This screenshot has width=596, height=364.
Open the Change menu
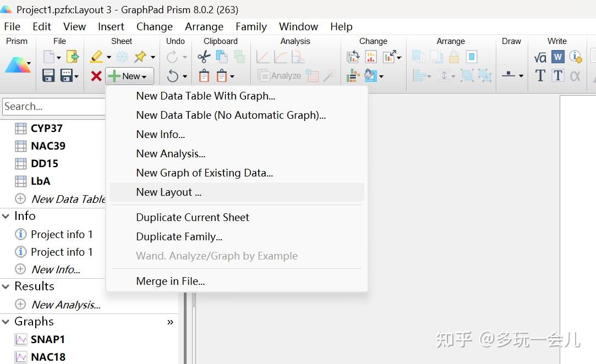[154, 26]
